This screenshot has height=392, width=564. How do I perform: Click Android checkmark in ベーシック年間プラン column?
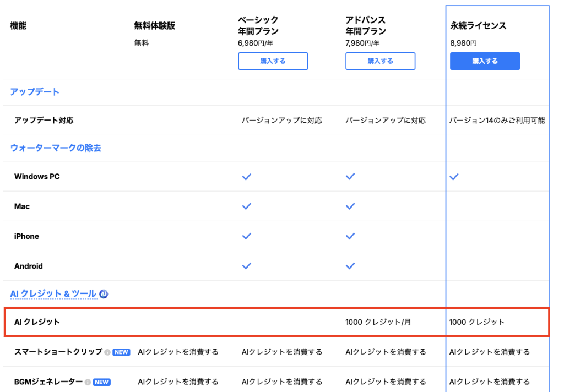(247, 266)
